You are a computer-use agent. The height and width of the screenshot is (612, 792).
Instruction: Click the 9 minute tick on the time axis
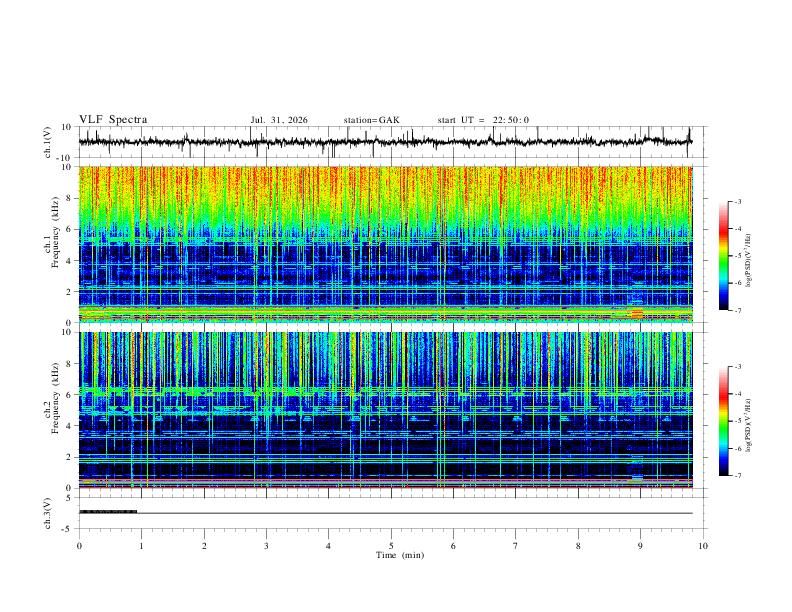640,546
